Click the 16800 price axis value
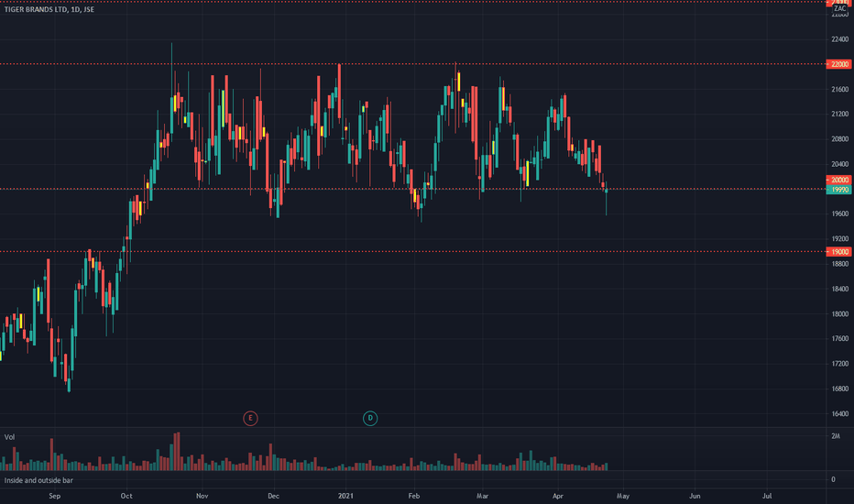The image size is (854, 504). 840,389
